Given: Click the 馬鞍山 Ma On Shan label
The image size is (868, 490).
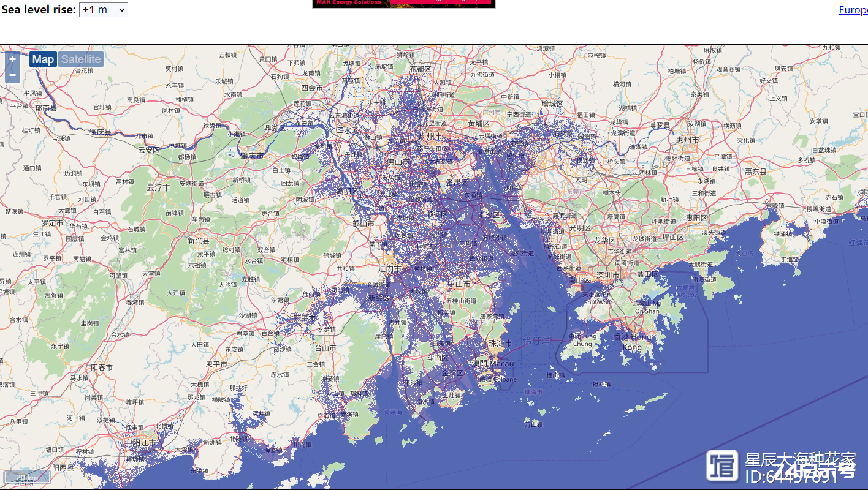Looking at the screenshot, I should [647, 306].
